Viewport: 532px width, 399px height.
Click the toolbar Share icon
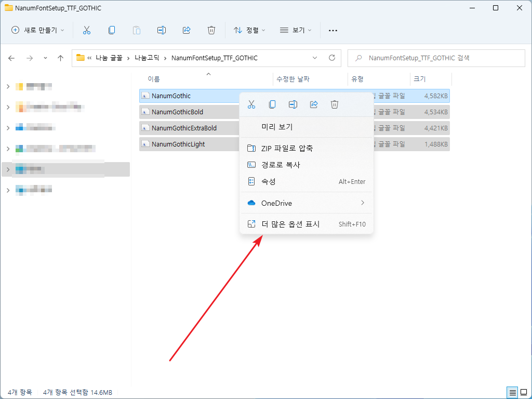187,30
